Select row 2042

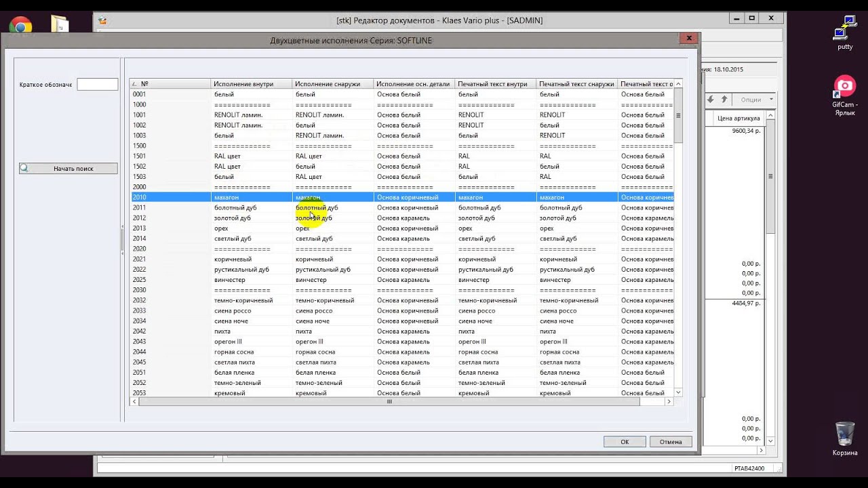[402, 331]
